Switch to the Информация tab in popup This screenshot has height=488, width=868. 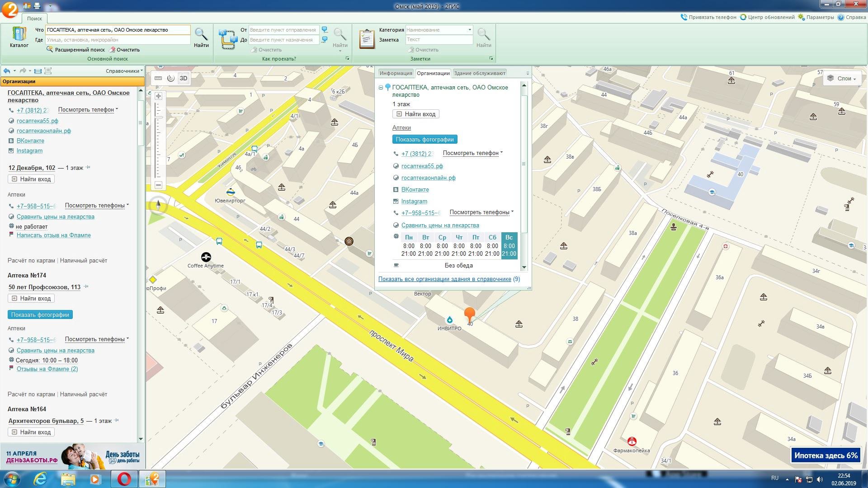(x=396, y=73)
